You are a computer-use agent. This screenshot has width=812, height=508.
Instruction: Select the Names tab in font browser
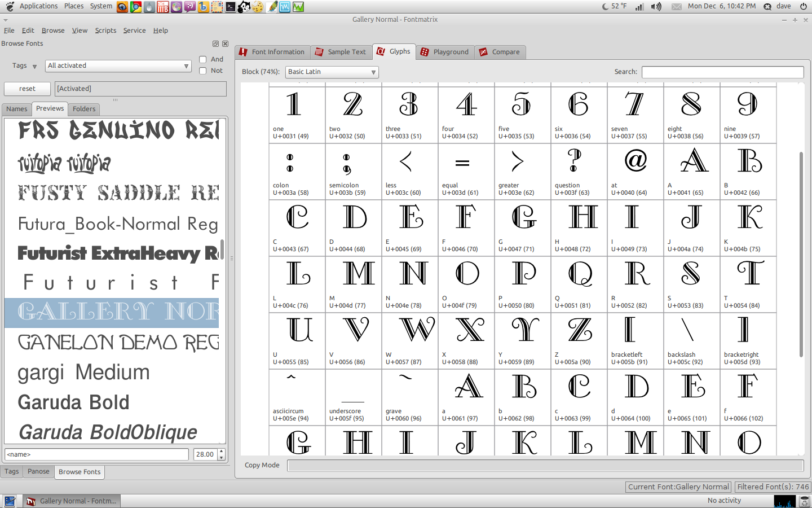17,109
